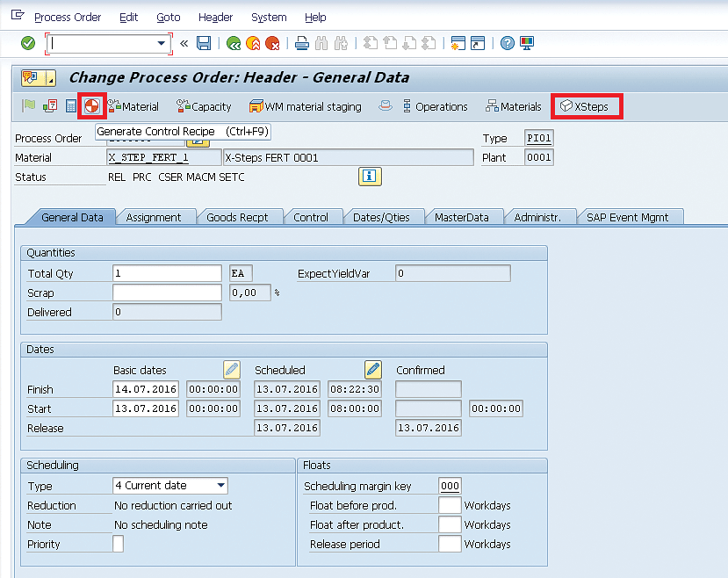The image size is (728, 578).
Task: Open Help via question mark icon
Action: 508,43
